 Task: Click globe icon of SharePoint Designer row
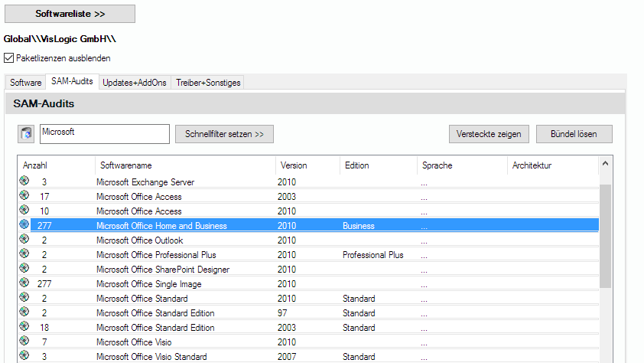[x=24, y=268]
